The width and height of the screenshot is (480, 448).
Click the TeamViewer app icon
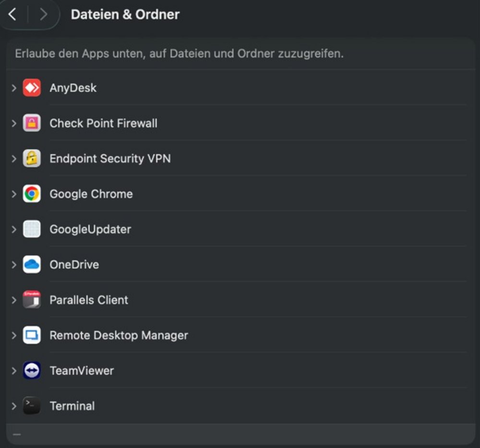32,371
